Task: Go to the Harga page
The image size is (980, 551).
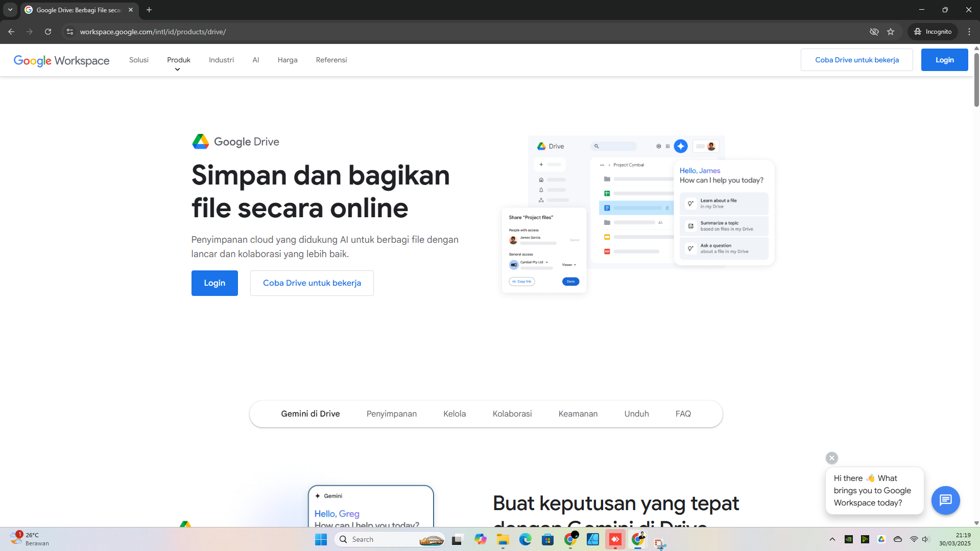Action: tap(288, 60)
